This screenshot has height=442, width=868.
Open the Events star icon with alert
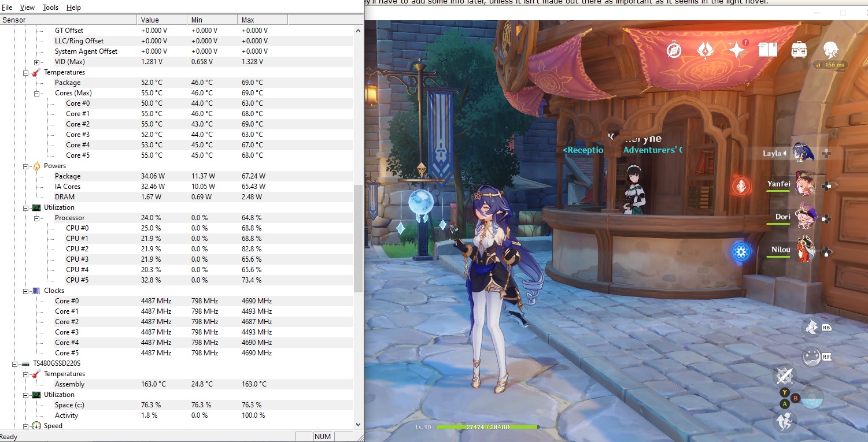737,50
